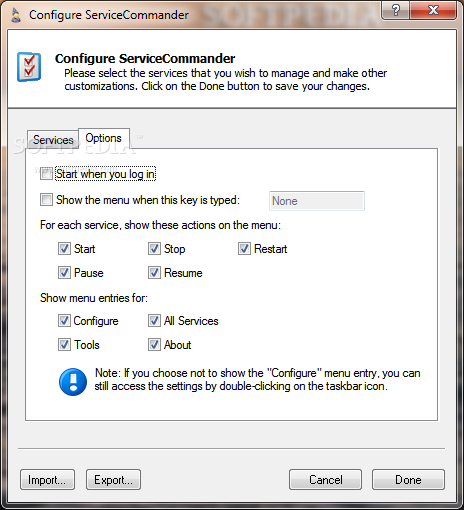
Task: Click 'For each service, show these actions' text
Action: point(160,225)
